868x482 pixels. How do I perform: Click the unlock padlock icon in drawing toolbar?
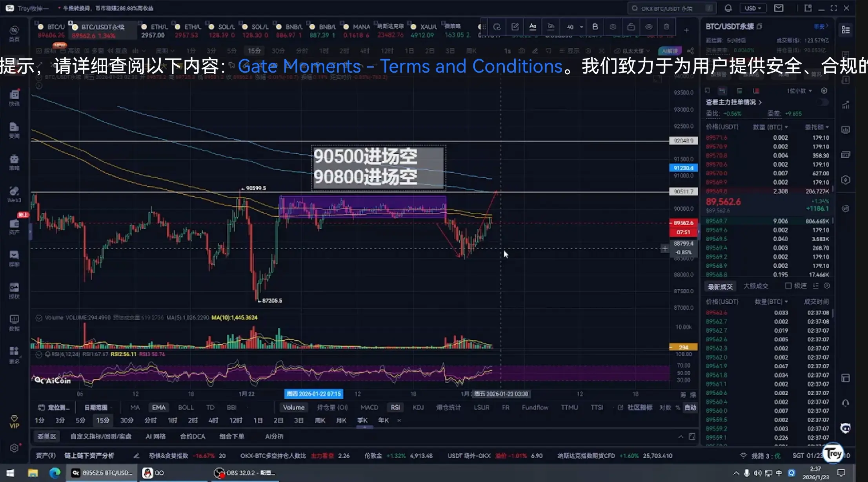click(x=631, y=27)
